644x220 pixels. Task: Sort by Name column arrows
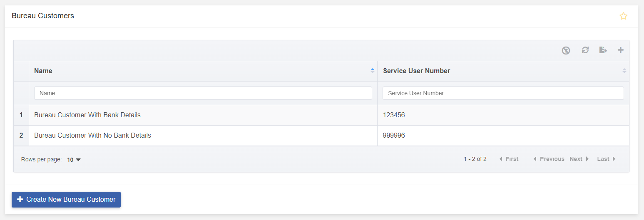coord(373,71)
